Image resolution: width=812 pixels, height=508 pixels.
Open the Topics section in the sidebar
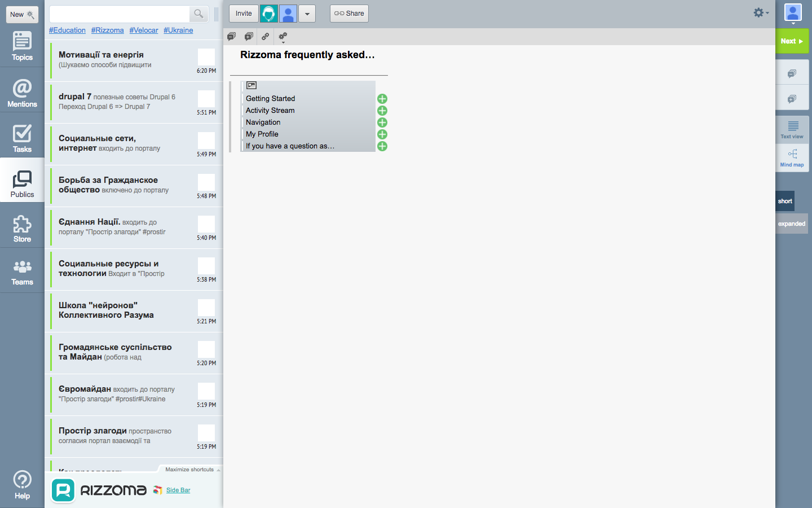[x=22, y=46]
